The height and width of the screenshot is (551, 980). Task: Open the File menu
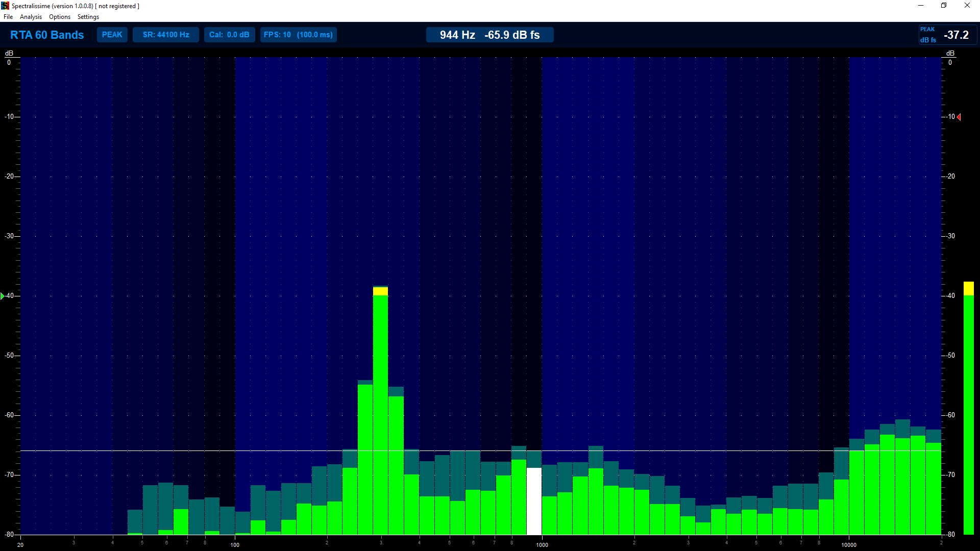coord(8,17)
